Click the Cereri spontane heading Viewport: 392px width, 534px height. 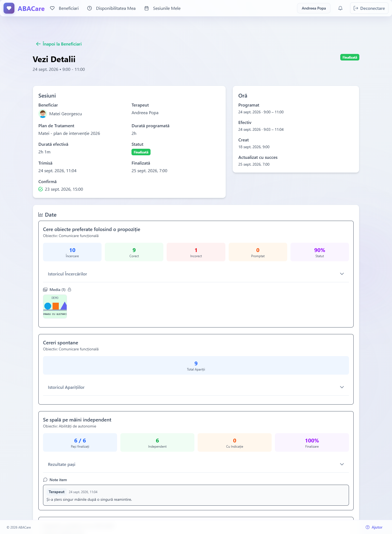60,343
